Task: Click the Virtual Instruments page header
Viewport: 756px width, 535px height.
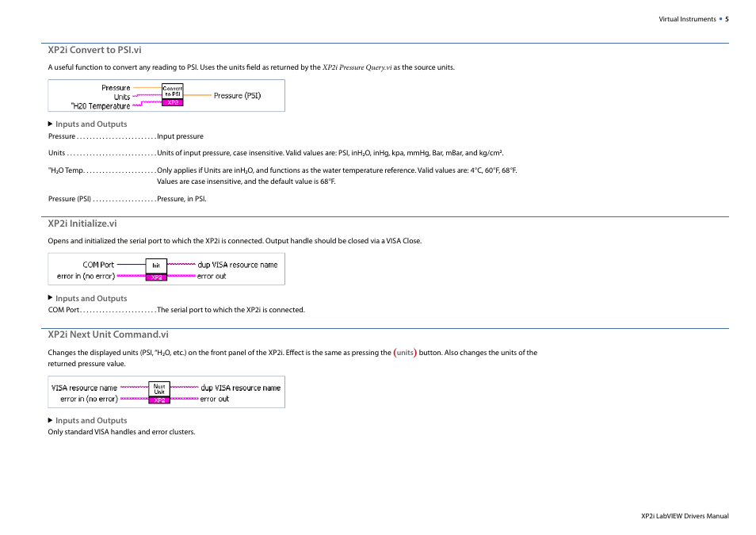Action: 687,19
